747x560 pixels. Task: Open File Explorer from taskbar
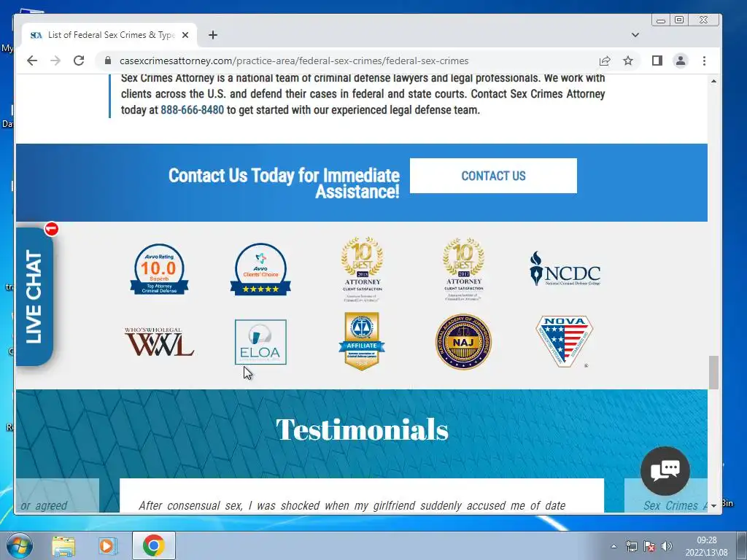[x=63, y=546]
